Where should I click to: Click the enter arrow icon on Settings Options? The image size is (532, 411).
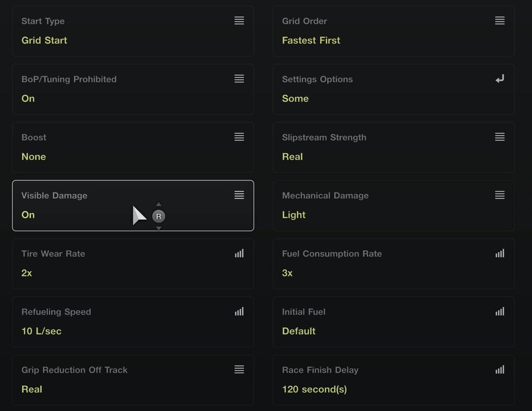pyautogui.click(x=500, y=79)
